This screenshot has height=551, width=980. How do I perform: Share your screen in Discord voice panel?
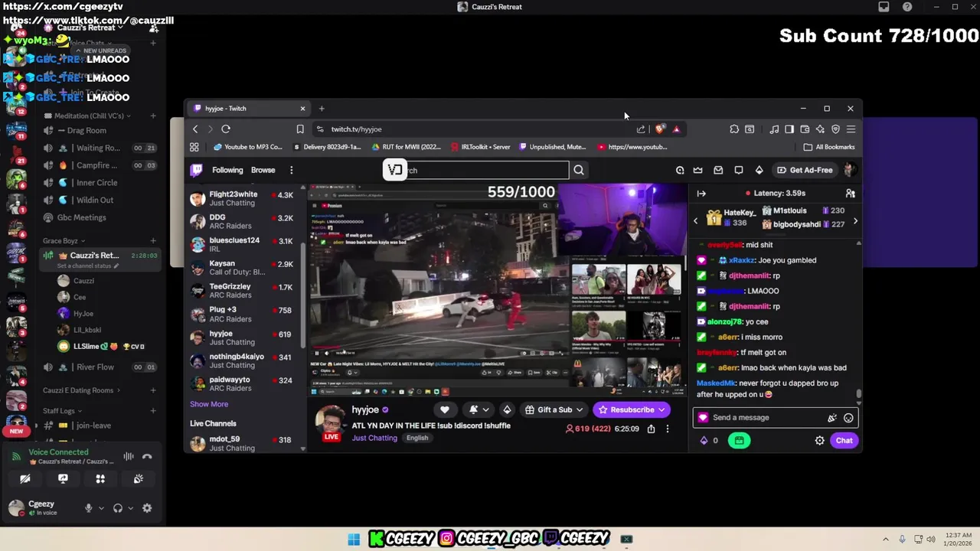[63, 479]
